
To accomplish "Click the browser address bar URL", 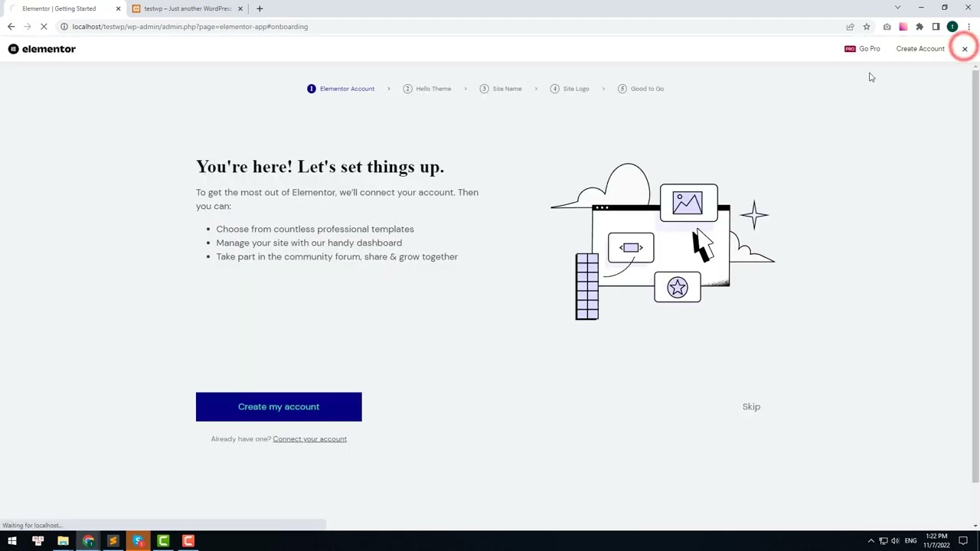I will 190,27.
